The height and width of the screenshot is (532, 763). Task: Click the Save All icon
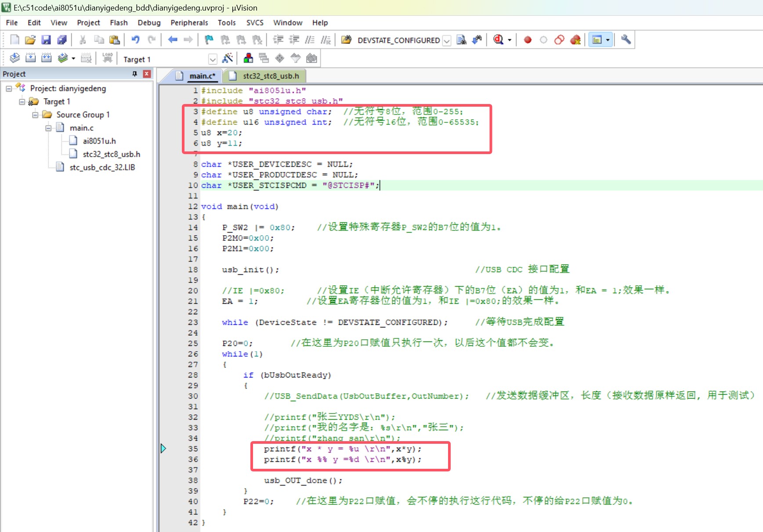pos(62,40)
